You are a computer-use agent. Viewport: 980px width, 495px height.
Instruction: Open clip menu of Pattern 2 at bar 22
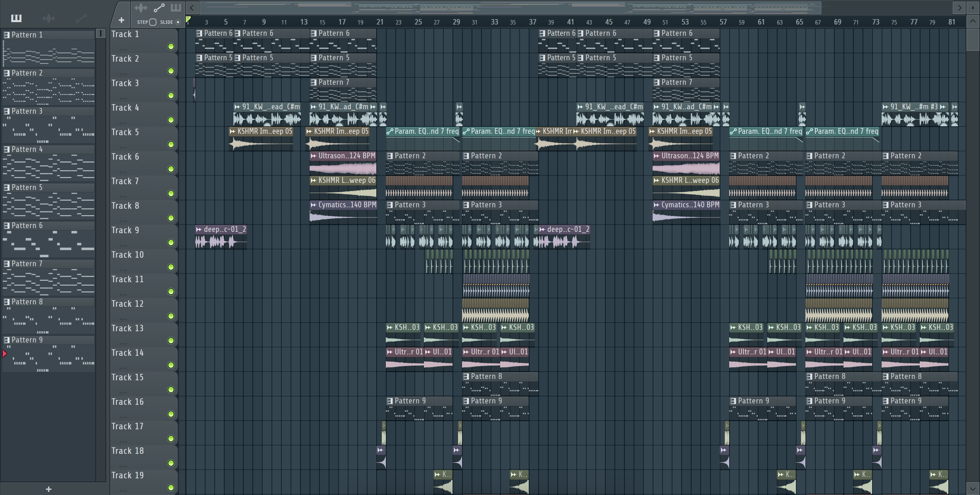tap(390, 156)
